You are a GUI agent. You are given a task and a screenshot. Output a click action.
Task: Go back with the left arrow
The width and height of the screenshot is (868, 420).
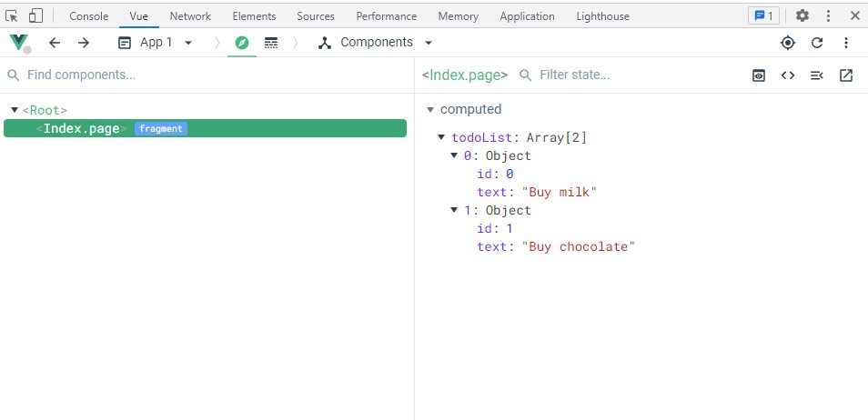tap(55, 43)
